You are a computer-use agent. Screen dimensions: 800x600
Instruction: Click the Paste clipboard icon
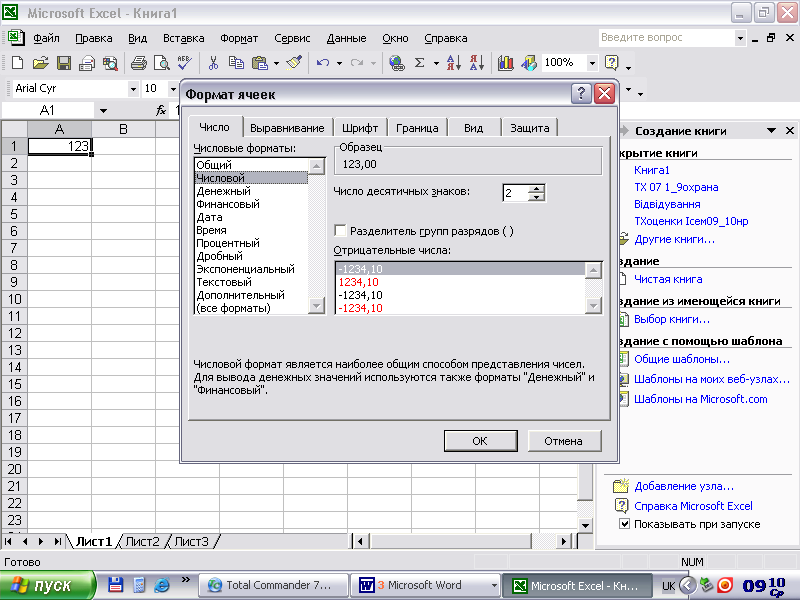pos(260,63)
